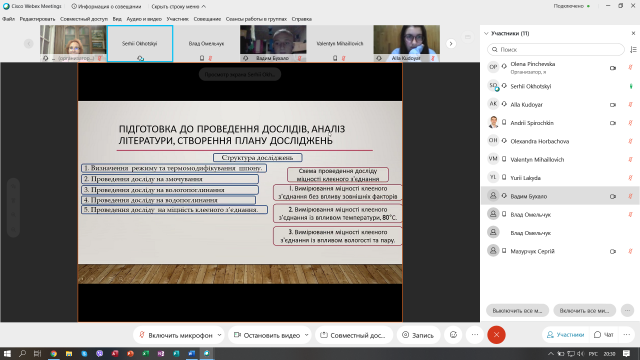Click Olena Pinchevska's camera icon
This screenshot has width=640, height=360.
click(x=613, y=68)
